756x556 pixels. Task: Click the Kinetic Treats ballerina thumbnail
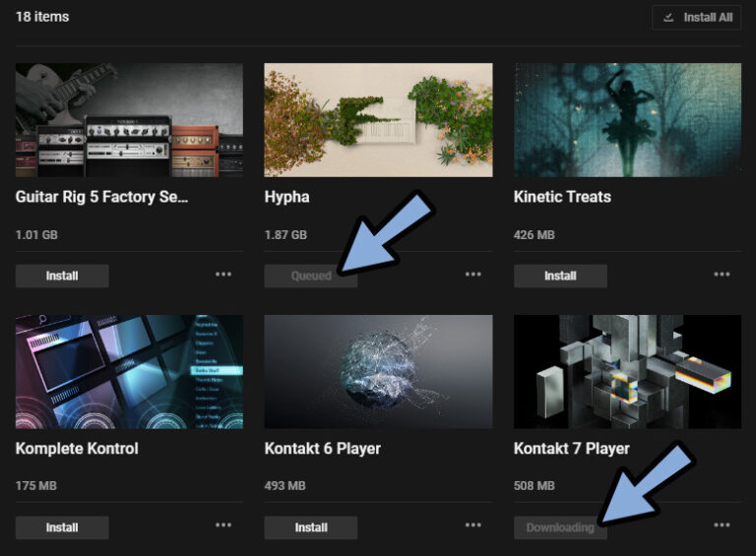627,120
